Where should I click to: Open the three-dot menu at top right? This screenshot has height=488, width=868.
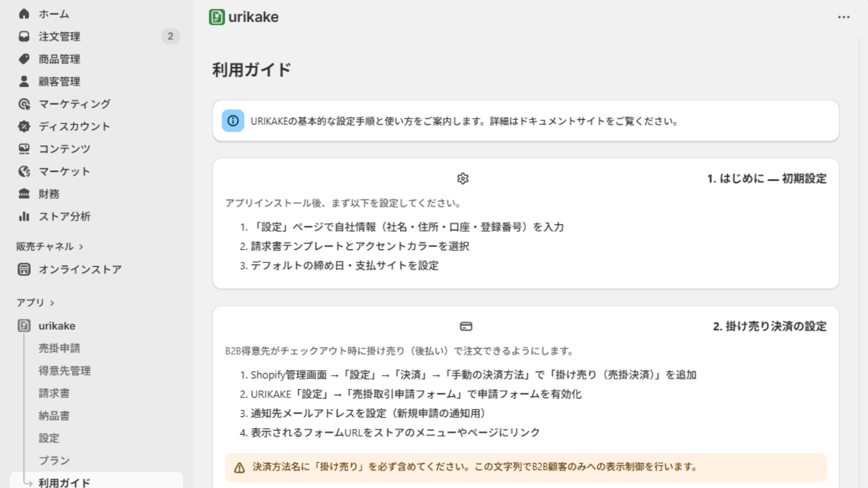(x=844, y=17)
